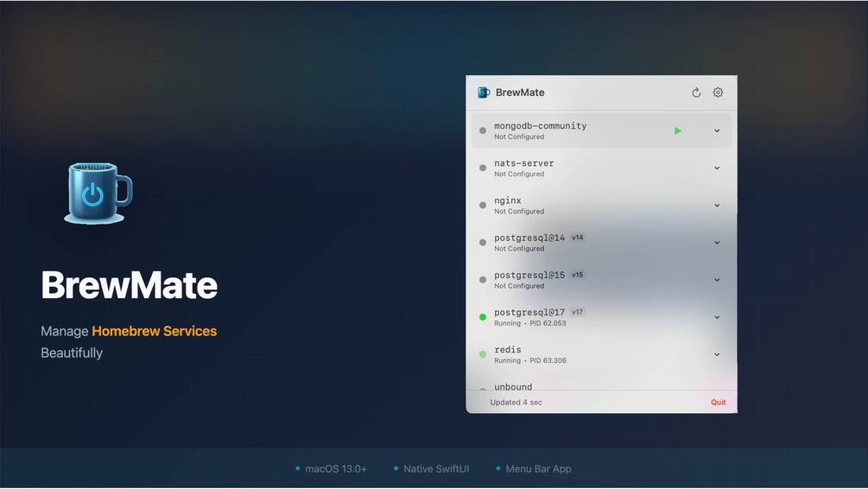Click the large BrewMate coffee mug logo
The image size is (868, 489).
[98, 193]
